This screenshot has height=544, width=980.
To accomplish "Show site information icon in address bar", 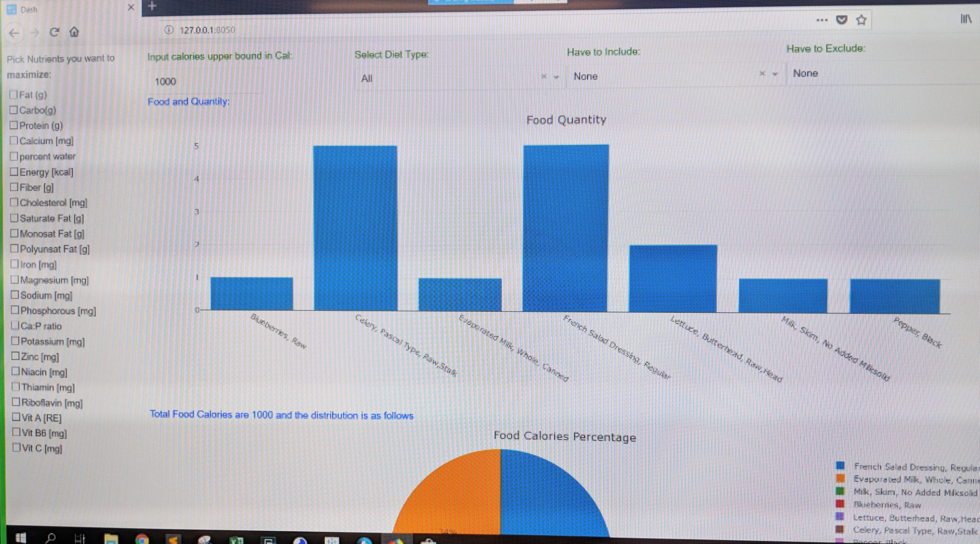I will tap(169, 30).
